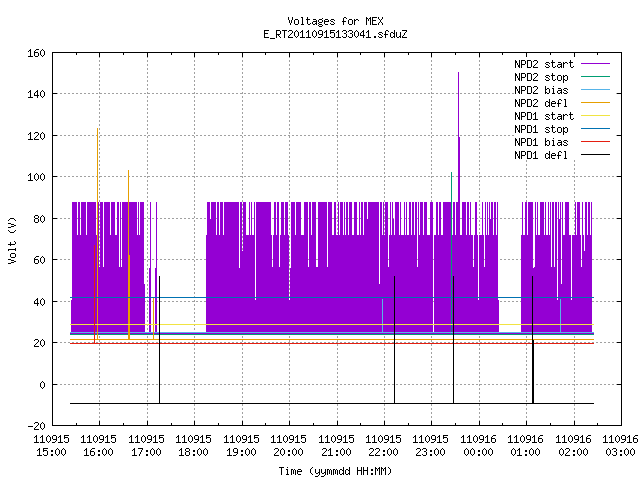Click the yellow NPD1 start legend line
This screenshot has width=640, height=480.
596,116
